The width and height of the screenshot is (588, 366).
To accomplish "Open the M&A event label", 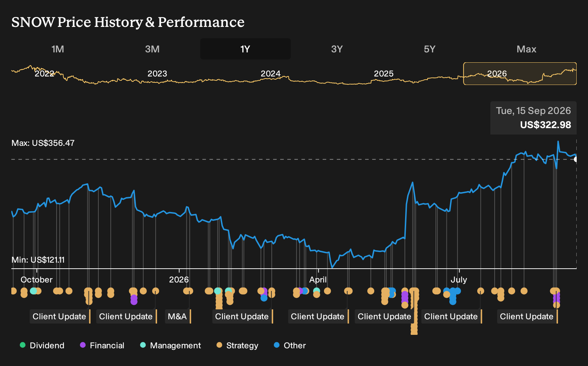I will point(178,316).
